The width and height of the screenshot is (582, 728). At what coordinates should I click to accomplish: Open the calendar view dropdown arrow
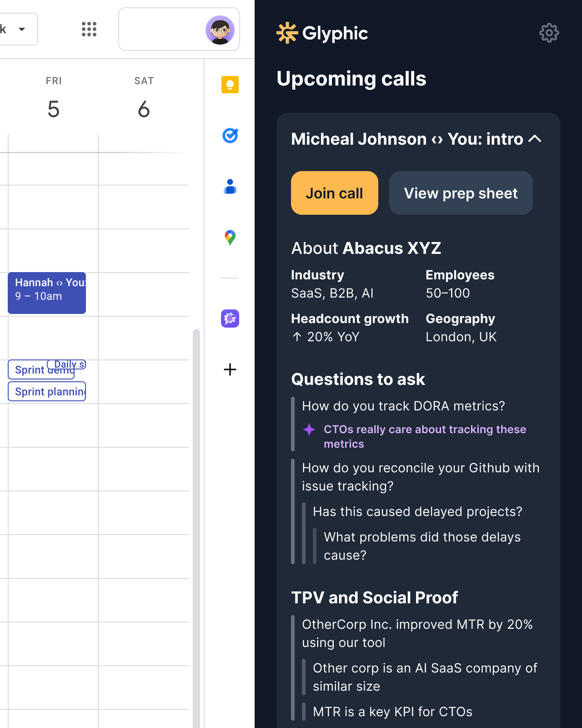pyautogui.click(x=21, y=30)
